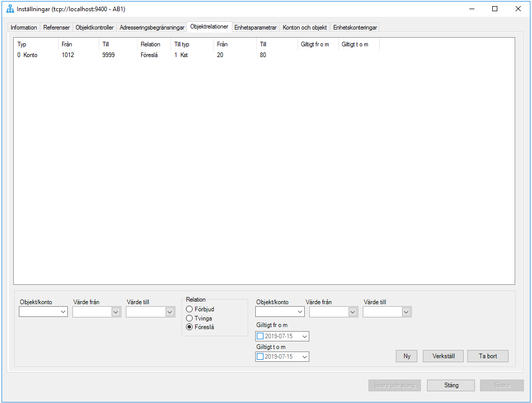
Task: Select the Förbjud relation option
Action: click(189, 309)
